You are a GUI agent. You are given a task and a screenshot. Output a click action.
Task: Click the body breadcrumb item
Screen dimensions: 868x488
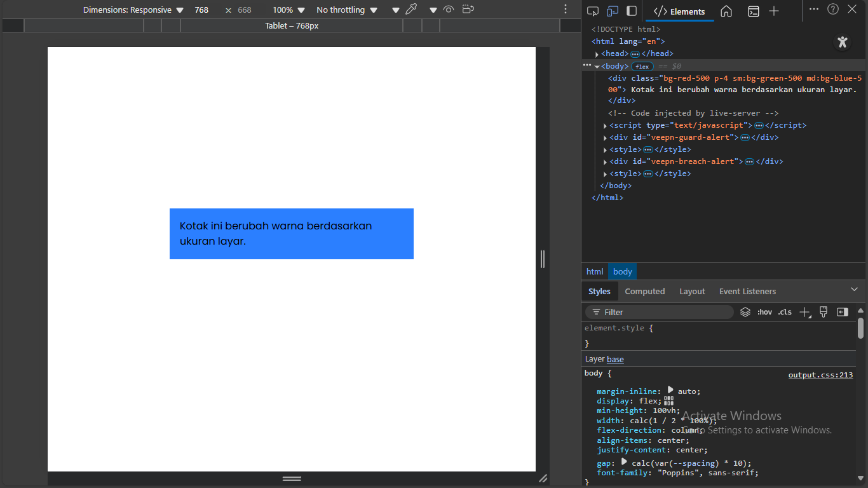pos(623,271)
